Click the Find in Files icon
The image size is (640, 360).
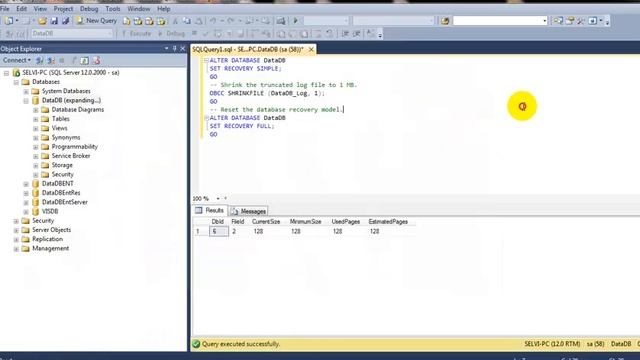(445, 21)
